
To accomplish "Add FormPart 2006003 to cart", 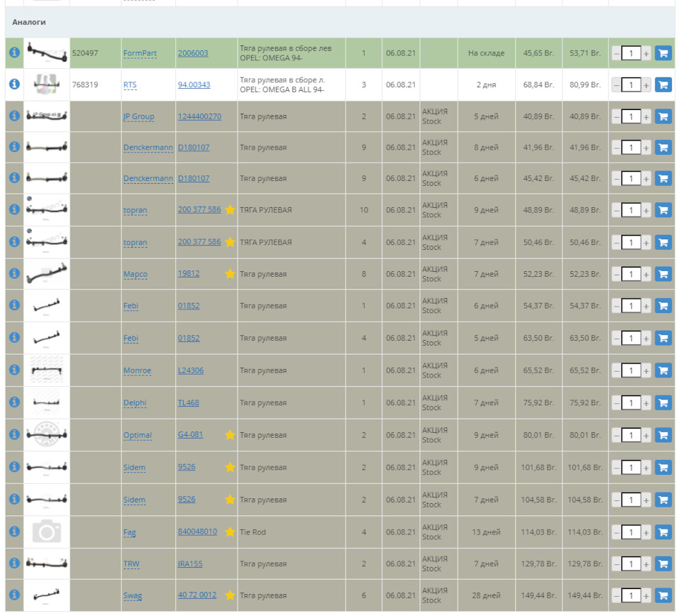I will (x=663, y=53).
